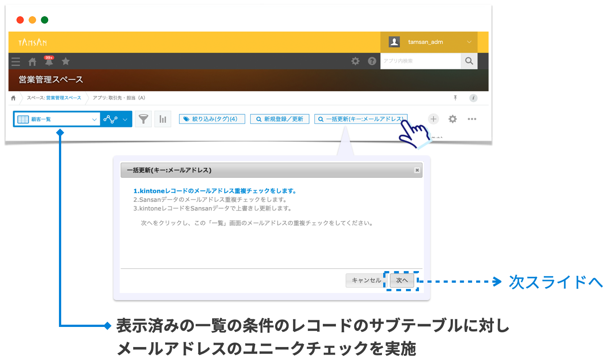Click the magnifier search button

click(469, 61)
